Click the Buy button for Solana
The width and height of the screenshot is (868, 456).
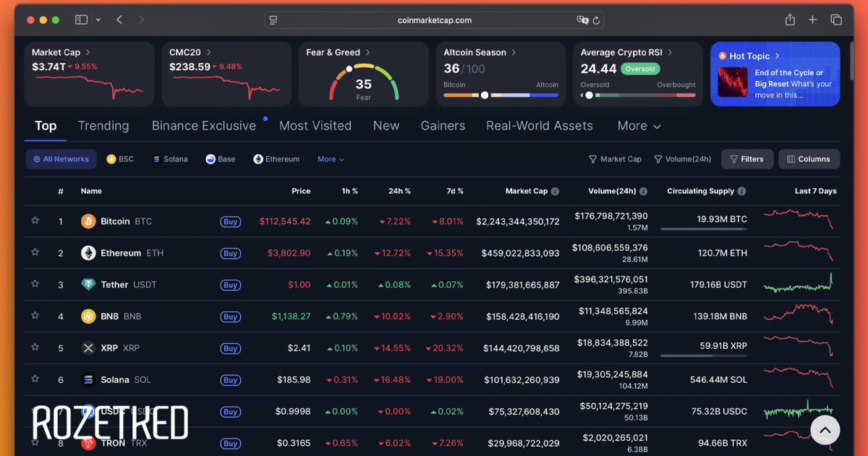(231, 380)
